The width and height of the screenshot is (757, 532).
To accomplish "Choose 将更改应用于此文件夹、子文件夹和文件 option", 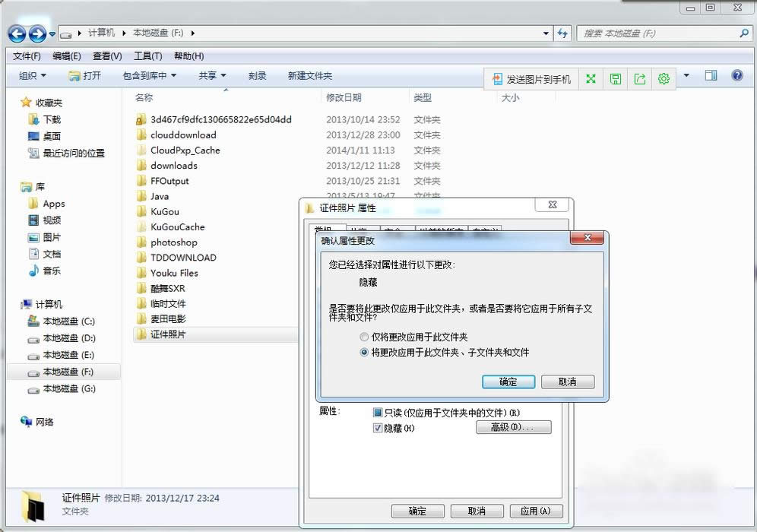I will tap(445, 353).
